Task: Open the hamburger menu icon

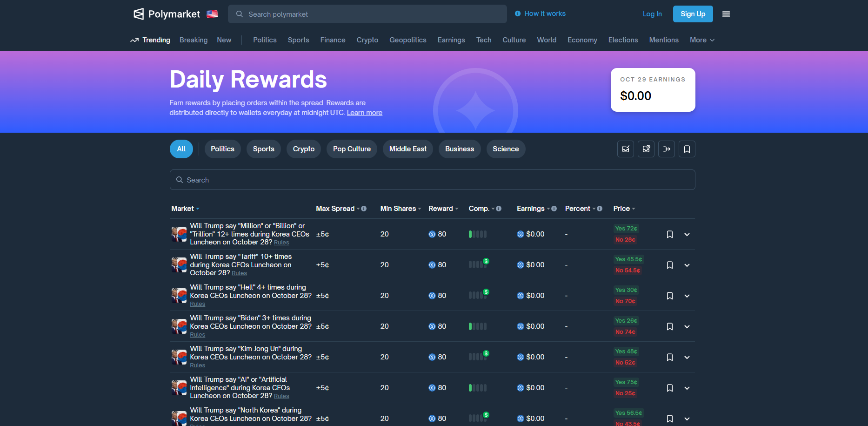Action: (x=726, y=14)
